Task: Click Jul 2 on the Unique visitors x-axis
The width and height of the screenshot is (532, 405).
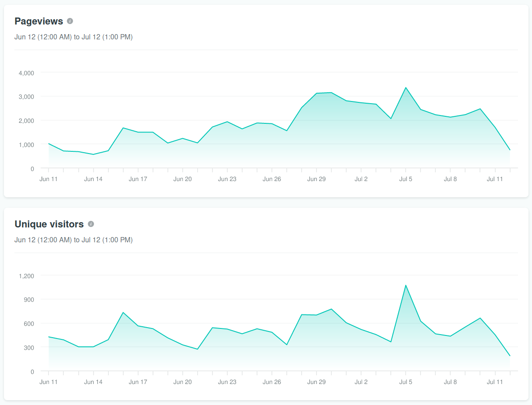Action: [361, 382]
